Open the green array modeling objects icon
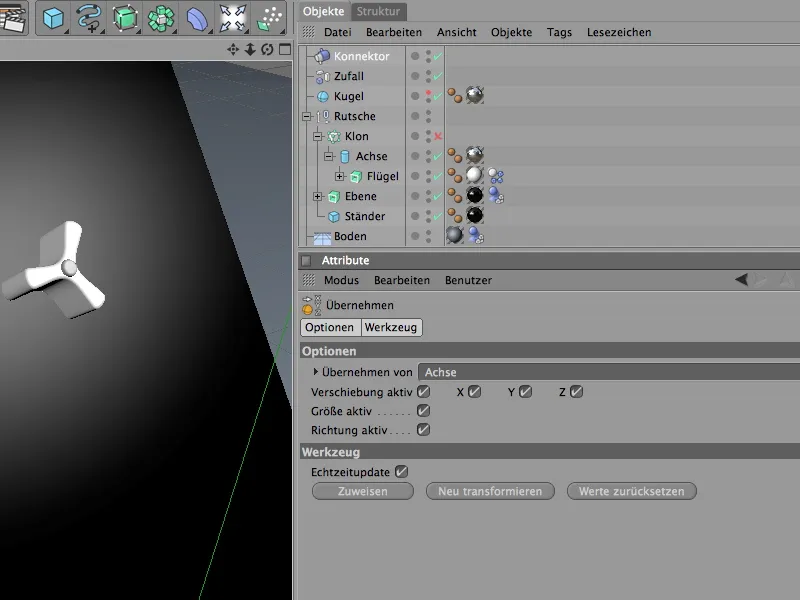The image size is (800, 600). (161, 18)
